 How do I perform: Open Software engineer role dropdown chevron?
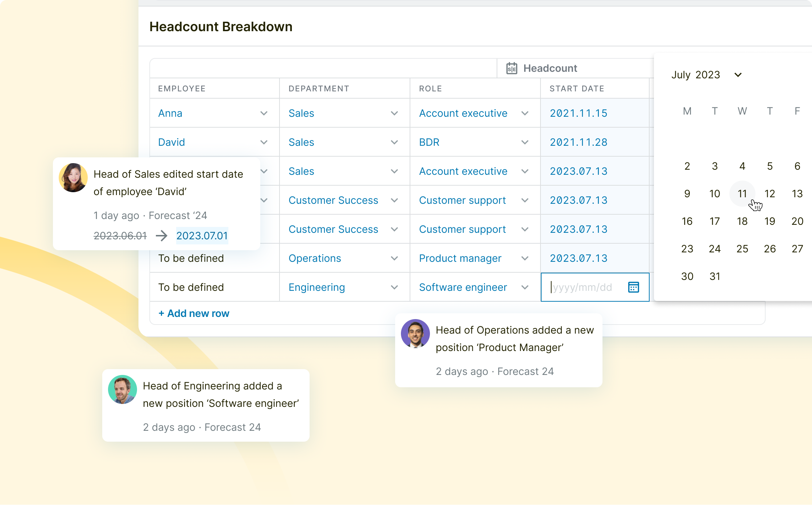(x=525, y=287)
